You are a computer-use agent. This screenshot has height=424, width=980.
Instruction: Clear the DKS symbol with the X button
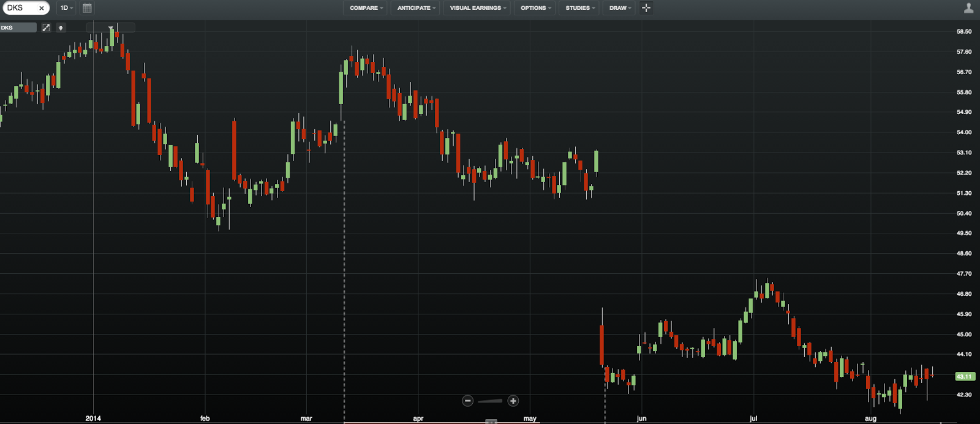42,8
